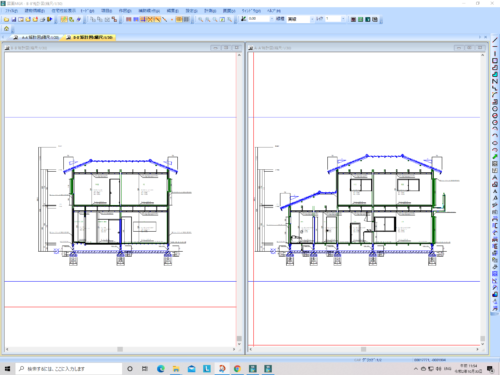Open the line type dropdown
Image resolution: width=500 pixels, height=375 pixels.
point(312,19)
